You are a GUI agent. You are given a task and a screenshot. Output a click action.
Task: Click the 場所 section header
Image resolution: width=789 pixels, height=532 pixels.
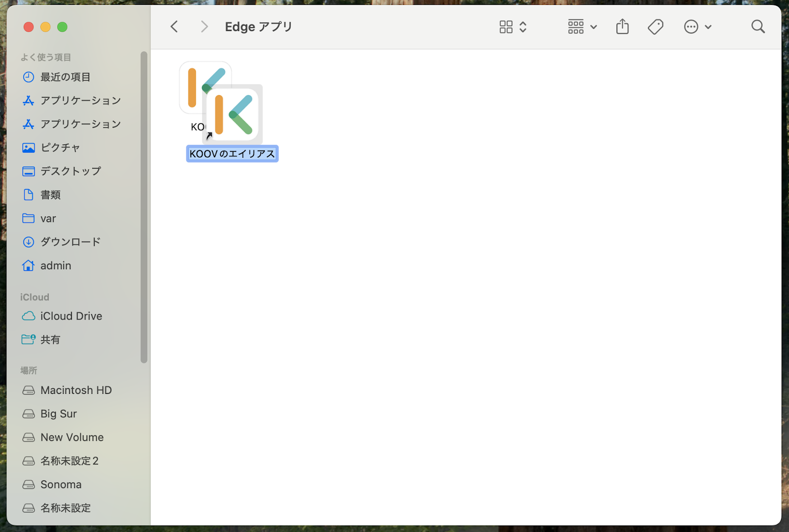[x=29, y=370]
